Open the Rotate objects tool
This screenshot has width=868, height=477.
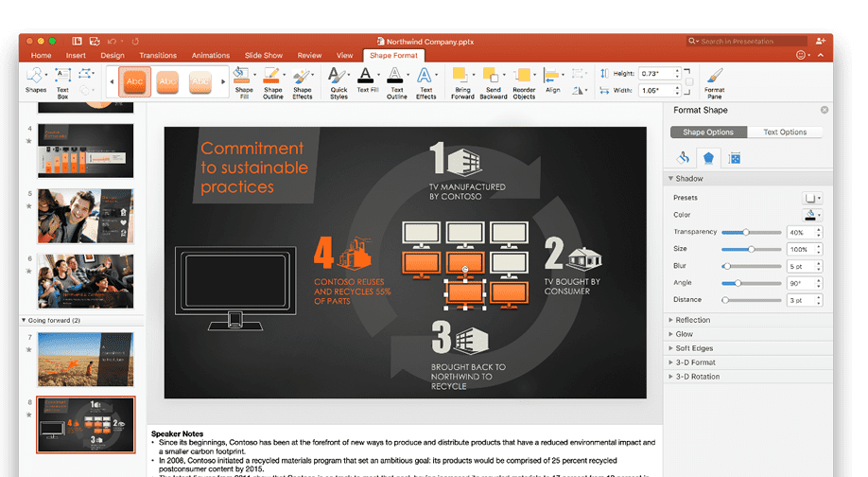pos(578,90)
